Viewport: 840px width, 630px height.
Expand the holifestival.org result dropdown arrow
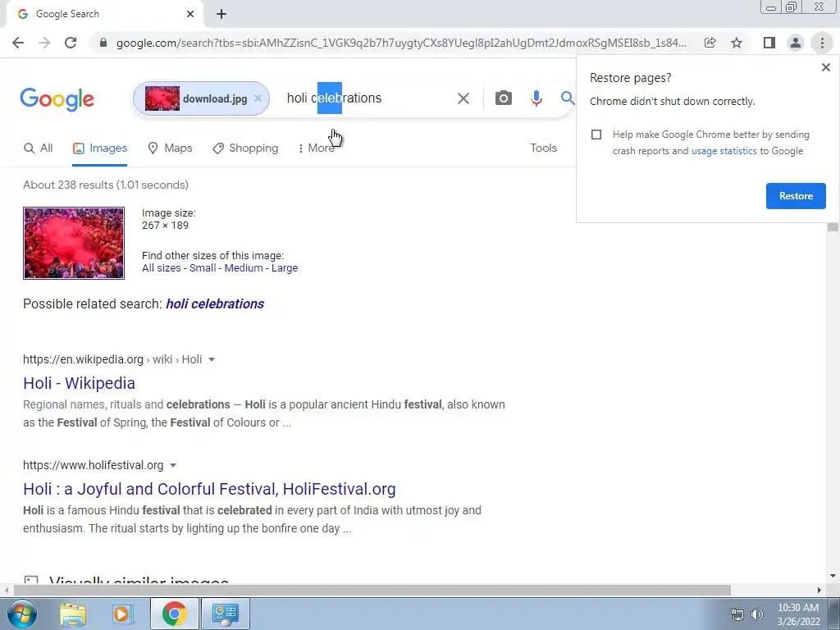tap(173, 466)
